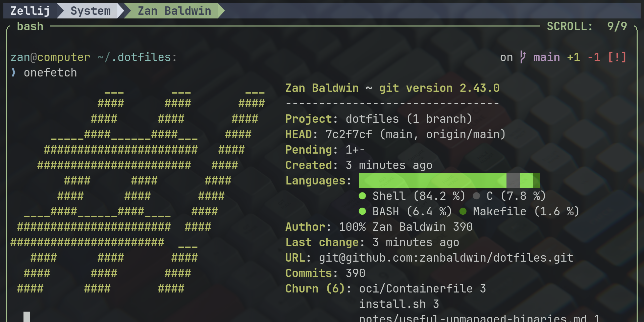Click the dark green Makefile bar segment
Image resolution: width=644 pixels, height=322 pixels.
click(x=537, y=180)
